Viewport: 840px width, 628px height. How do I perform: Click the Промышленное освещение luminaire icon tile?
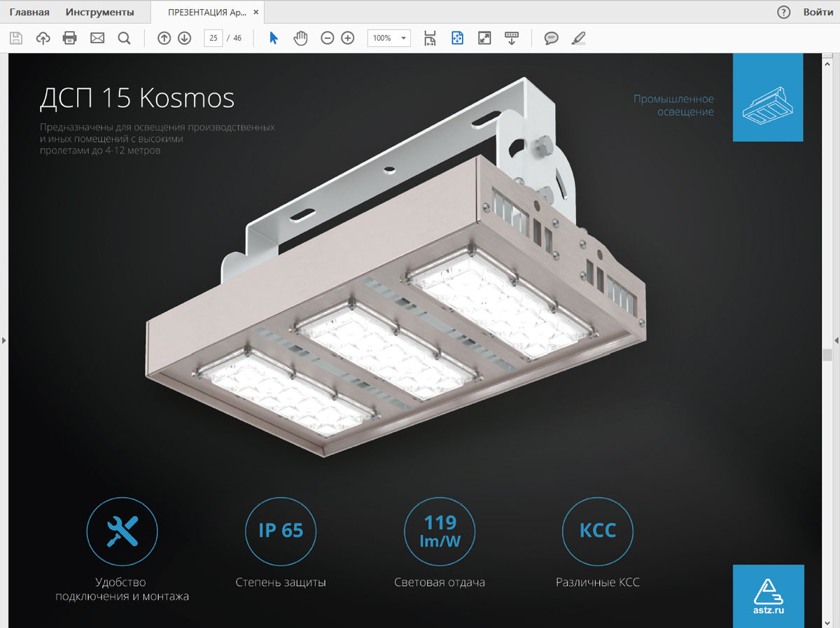click(x=768, y=97)
